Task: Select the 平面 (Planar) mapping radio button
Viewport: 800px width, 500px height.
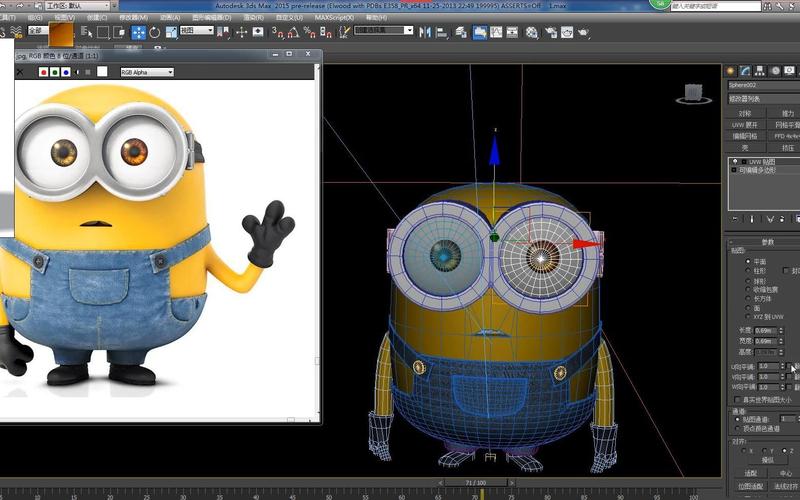Action: (x=748, y=261)
